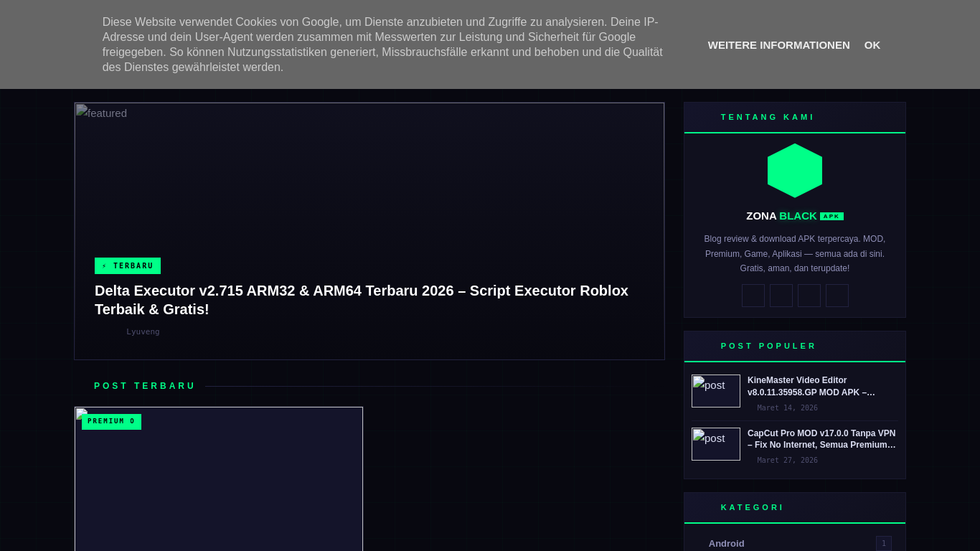The height and width of the screenshot is (551, 980).
Task: Click the Android post count badge
Action: click(x=884, y=544)
